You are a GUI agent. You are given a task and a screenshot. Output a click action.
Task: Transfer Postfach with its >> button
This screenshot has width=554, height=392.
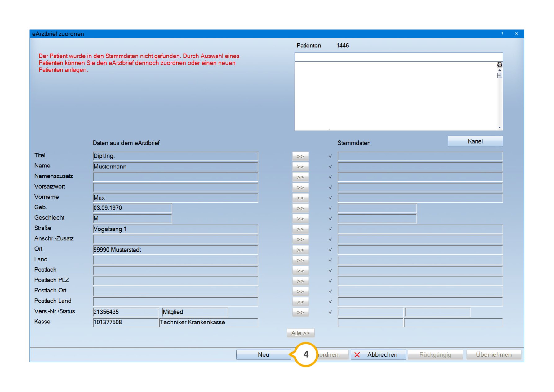[x=300, y=271]
